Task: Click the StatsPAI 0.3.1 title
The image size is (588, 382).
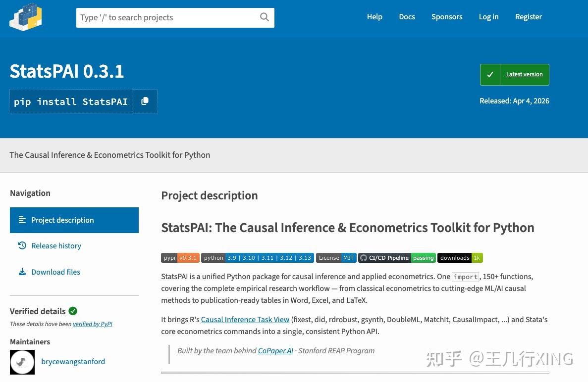Action: point(67,71)
